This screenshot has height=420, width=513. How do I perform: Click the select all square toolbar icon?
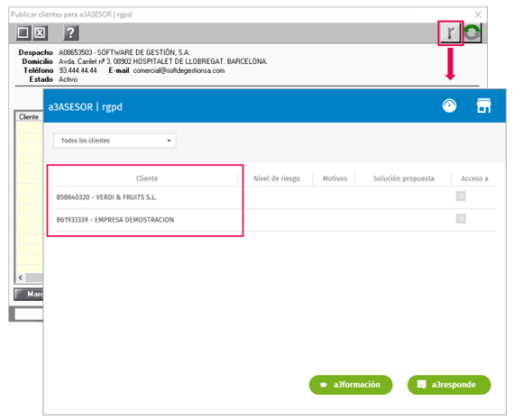pyautogui.click(x=23, y=32)
